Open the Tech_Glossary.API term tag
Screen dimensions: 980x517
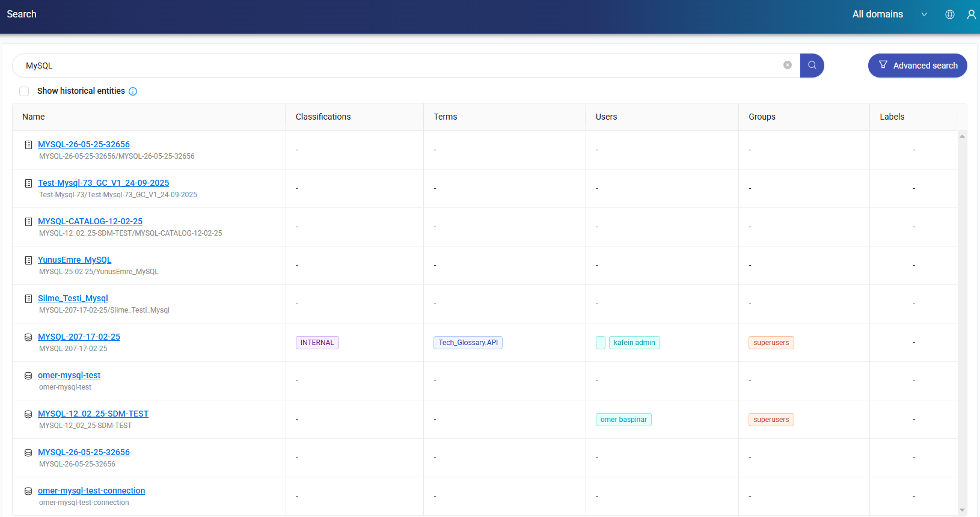468,343
